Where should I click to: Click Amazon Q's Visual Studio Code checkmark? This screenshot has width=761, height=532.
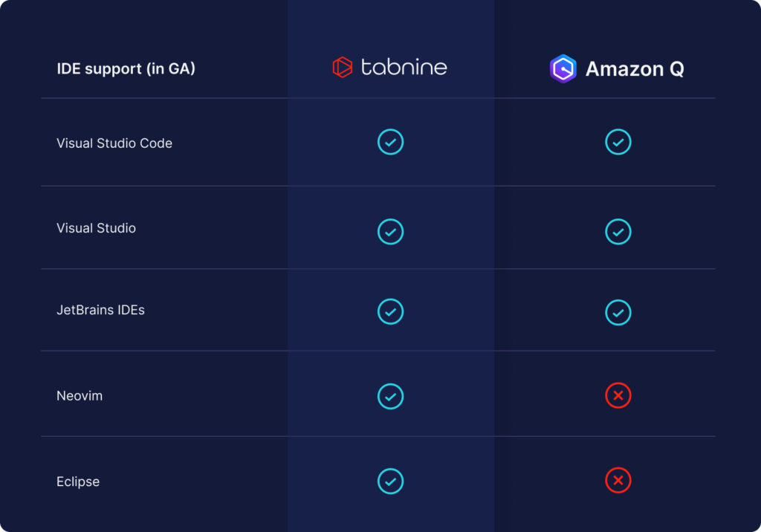618,142
